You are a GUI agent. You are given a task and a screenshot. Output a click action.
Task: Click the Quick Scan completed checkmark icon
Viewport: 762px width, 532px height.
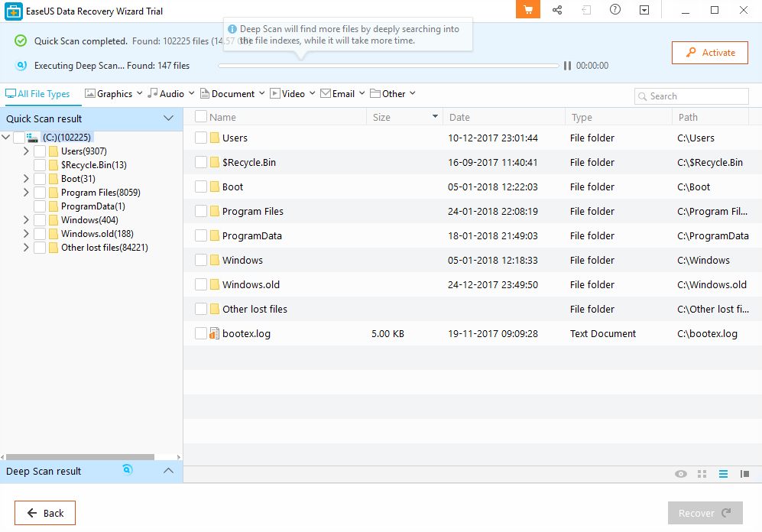click(21, 41)
